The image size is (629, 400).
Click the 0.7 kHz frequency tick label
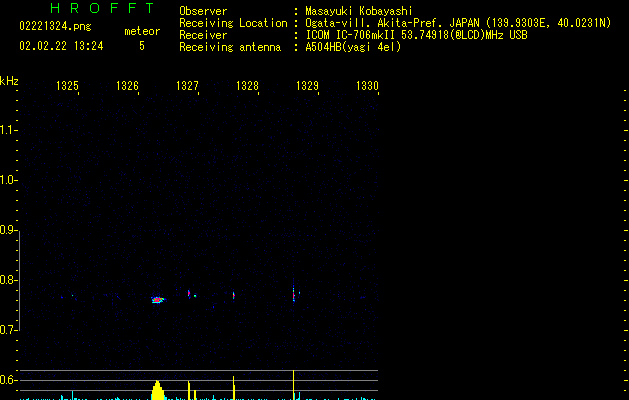click(x=8, y=330)
